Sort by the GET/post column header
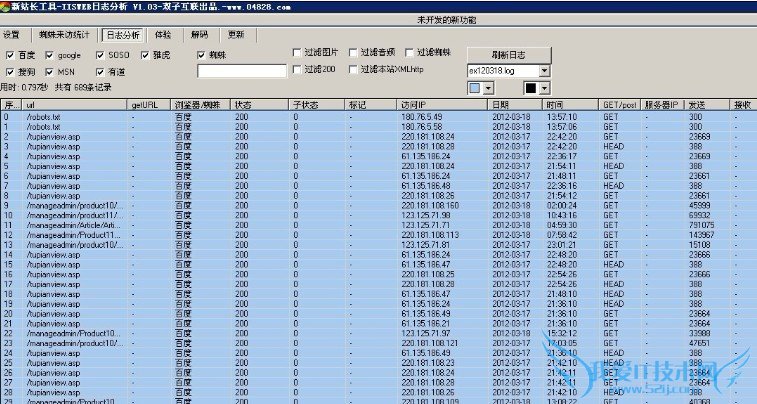The height and width of the screenshot is (404, 757). pos(621,105)
